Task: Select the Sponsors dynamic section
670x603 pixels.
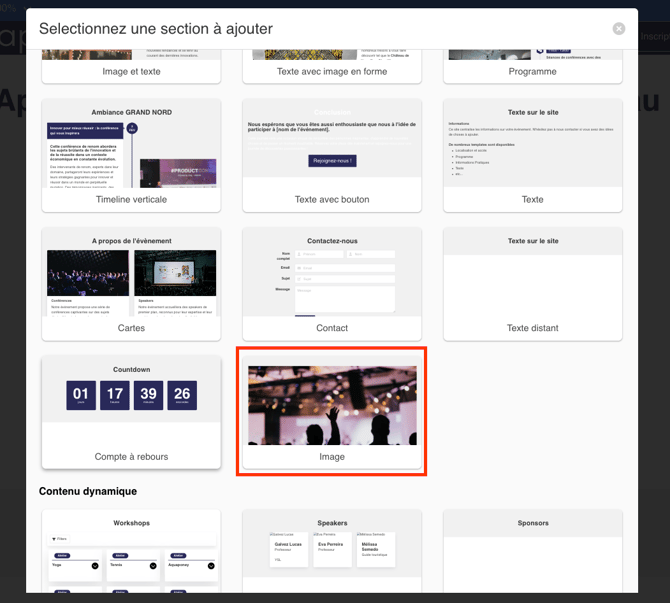Action: (x=532, y=546)
